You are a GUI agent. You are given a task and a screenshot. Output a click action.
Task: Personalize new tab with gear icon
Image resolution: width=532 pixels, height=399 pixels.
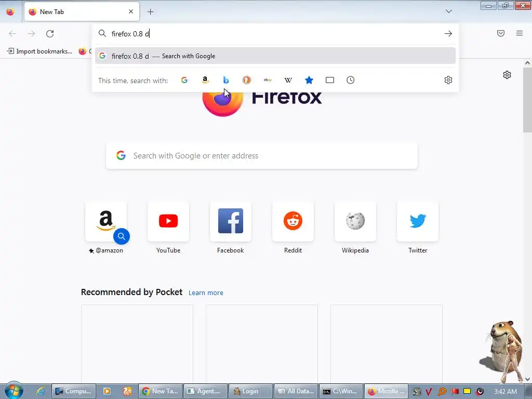coord(507,75)
